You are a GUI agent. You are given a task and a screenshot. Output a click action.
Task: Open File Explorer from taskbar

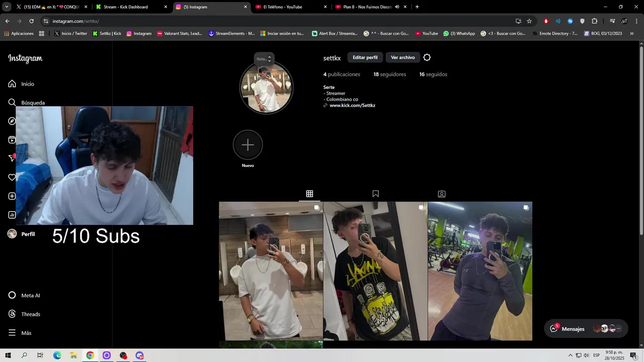[x=73, y=355]
